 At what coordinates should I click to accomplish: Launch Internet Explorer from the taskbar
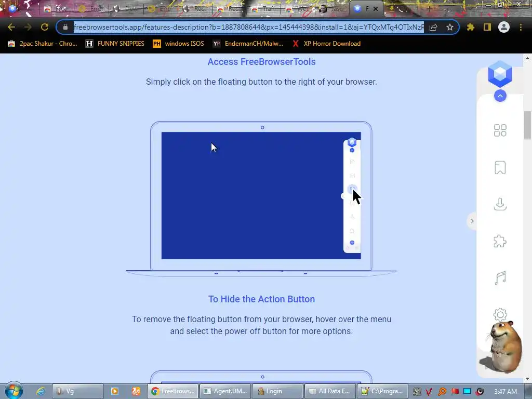click(41, 391)
